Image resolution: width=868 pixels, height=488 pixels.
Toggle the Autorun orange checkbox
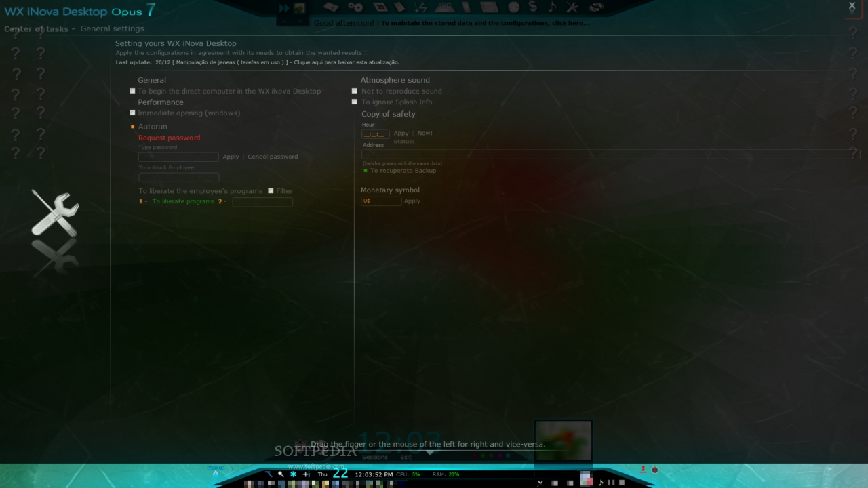point(133,127)
